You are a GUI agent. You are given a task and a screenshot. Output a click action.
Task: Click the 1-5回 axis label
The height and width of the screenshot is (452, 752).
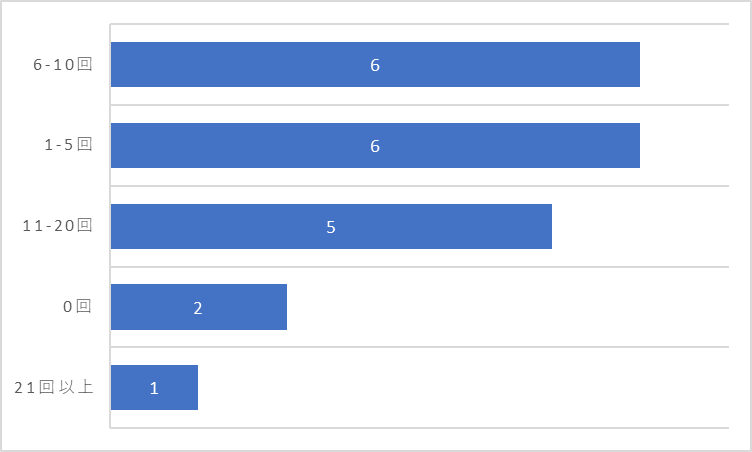(x=68, y=144)
